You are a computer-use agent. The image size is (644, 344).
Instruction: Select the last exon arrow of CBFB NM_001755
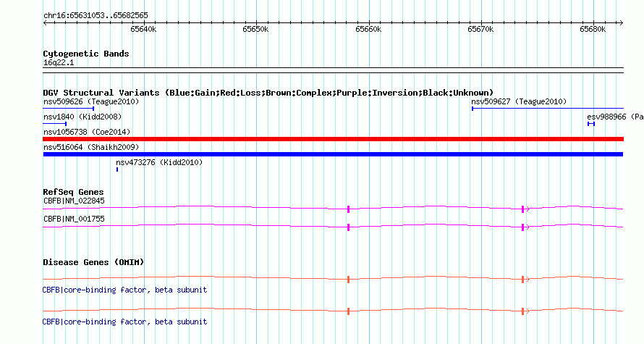525,227
